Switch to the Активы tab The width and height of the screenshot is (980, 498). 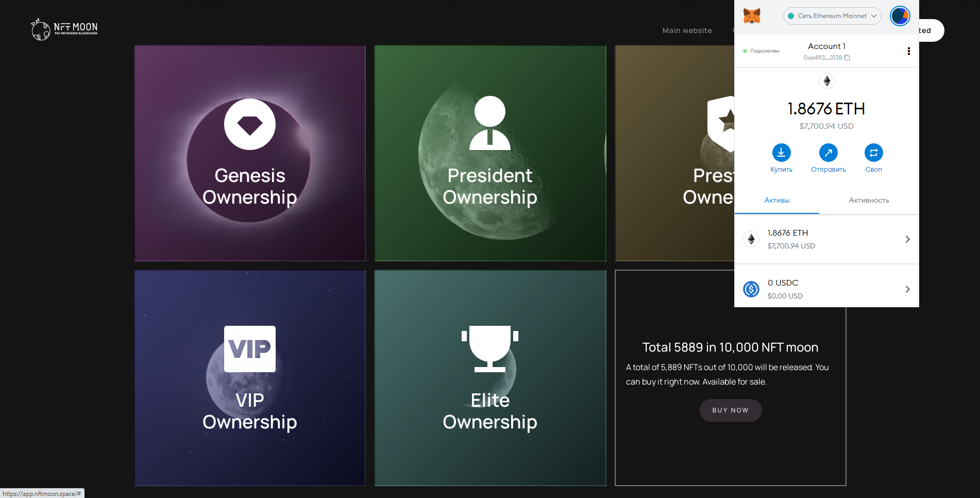[776, 200]
